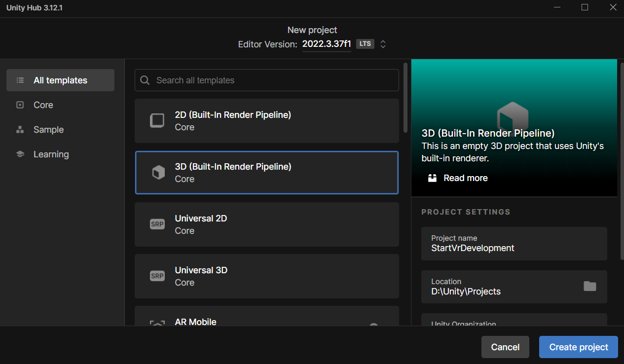Select the 2022.3.37f1 editor version
The height and width of the screenshot is (364, 624).
point(327,44)
